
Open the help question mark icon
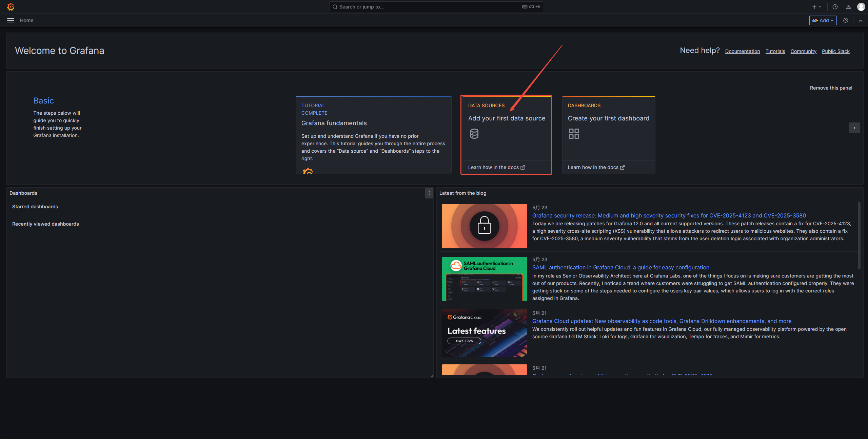[x=835, y=7]
